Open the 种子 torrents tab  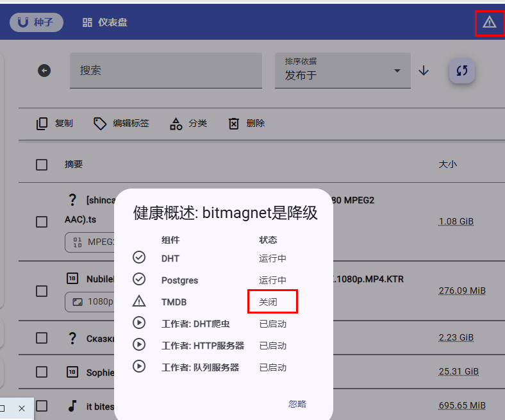(36, 22)
